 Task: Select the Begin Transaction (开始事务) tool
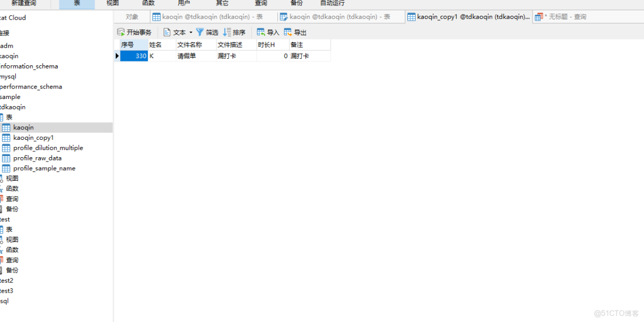click(134, 32)
